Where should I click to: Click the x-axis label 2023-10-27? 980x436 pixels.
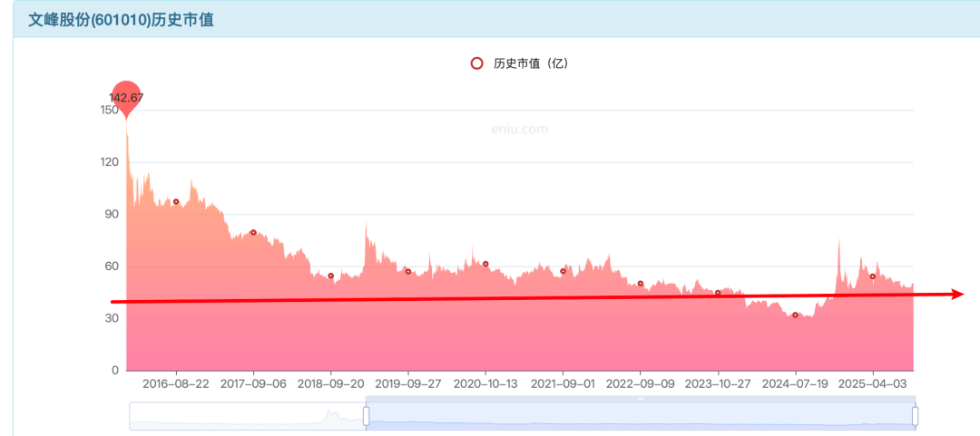pos(718,384)
